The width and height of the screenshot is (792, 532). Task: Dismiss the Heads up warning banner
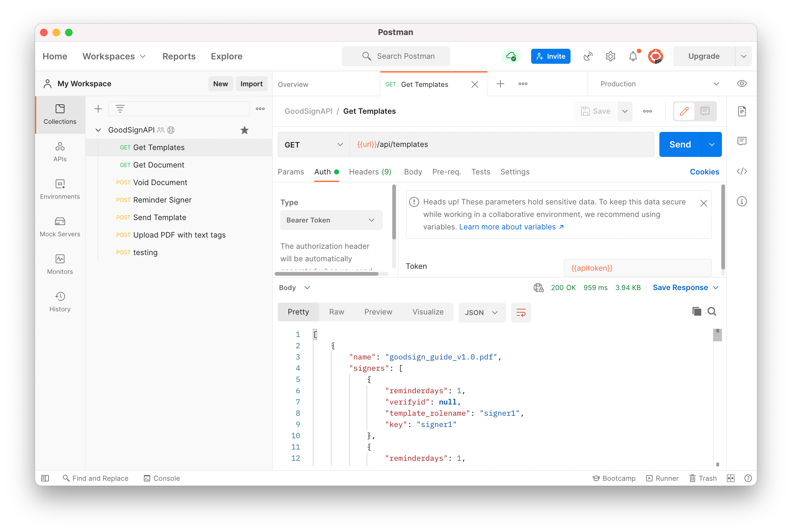703,203
